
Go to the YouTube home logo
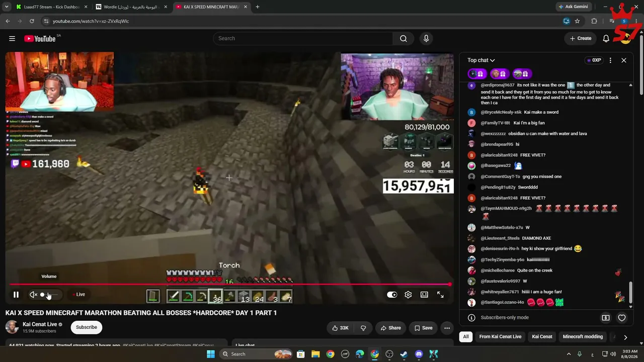pyautogui.click(x=40, y=39)
